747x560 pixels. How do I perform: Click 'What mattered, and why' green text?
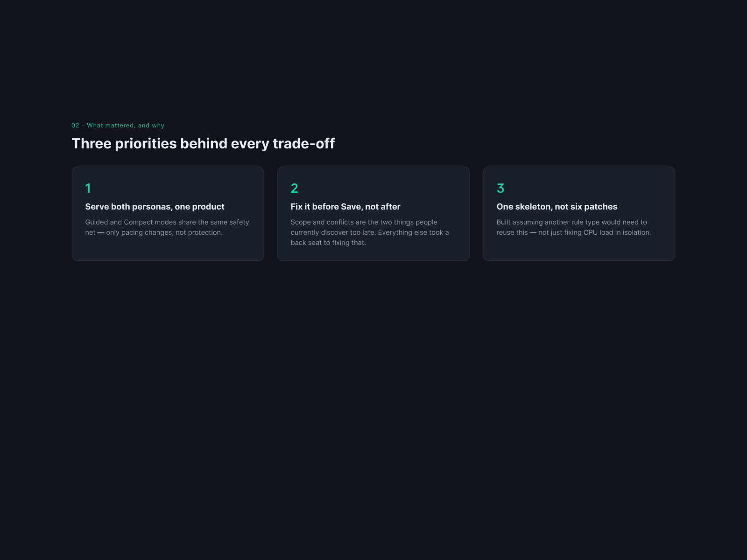[x=126, y=126]
